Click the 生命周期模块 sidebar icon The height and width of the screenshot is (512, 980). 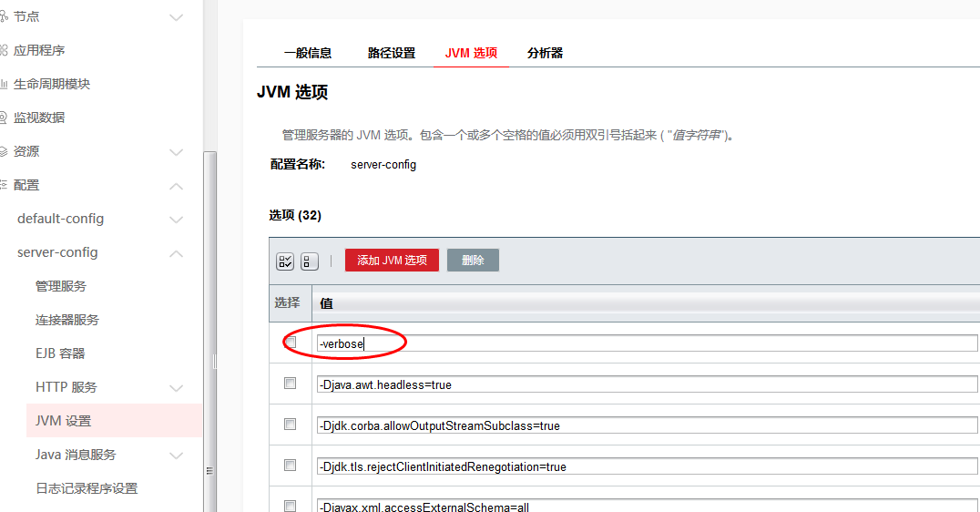(4, 84)
